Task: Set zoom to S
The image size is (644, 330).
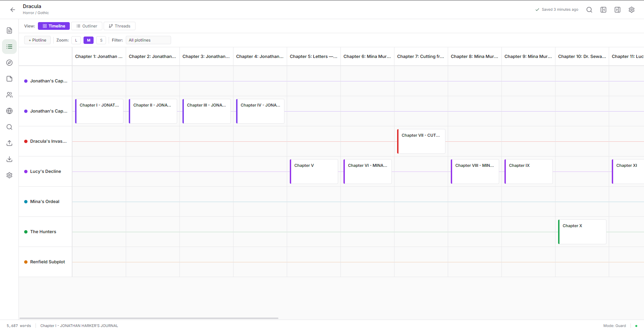Action: [101, 40]
